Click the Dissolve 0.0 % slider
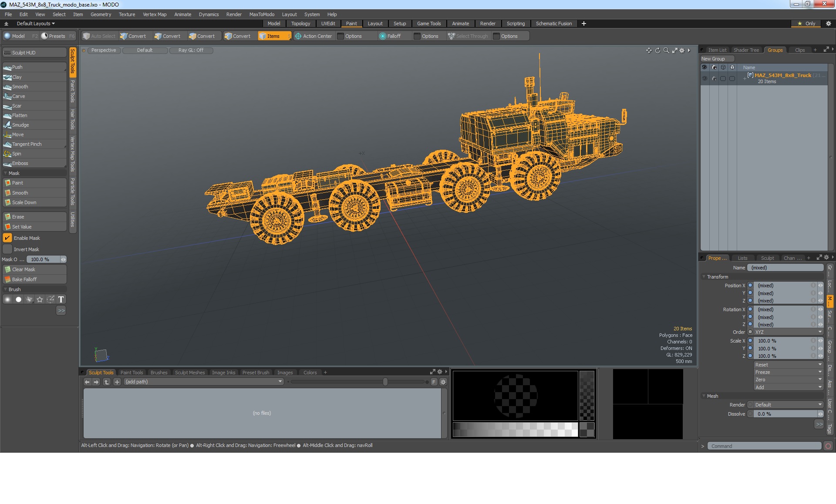Screen dimensions: 836x504 (x=789, y=414)
